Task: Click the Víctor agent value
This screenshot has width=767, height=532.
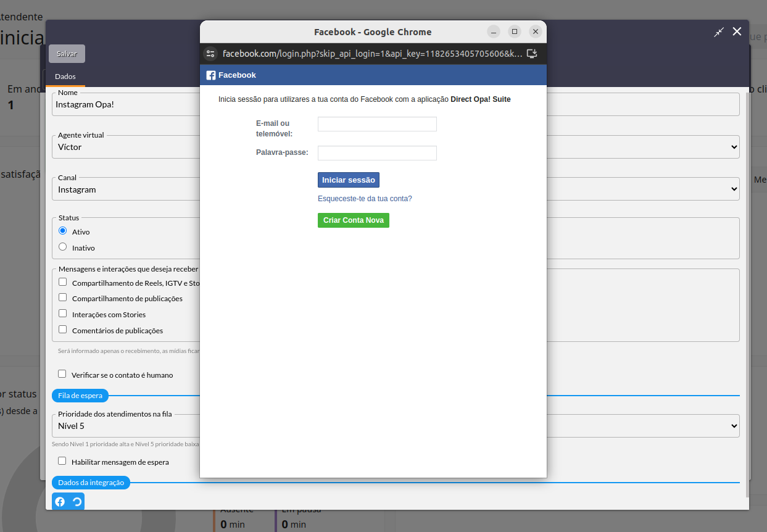Action: pos(70,147)
